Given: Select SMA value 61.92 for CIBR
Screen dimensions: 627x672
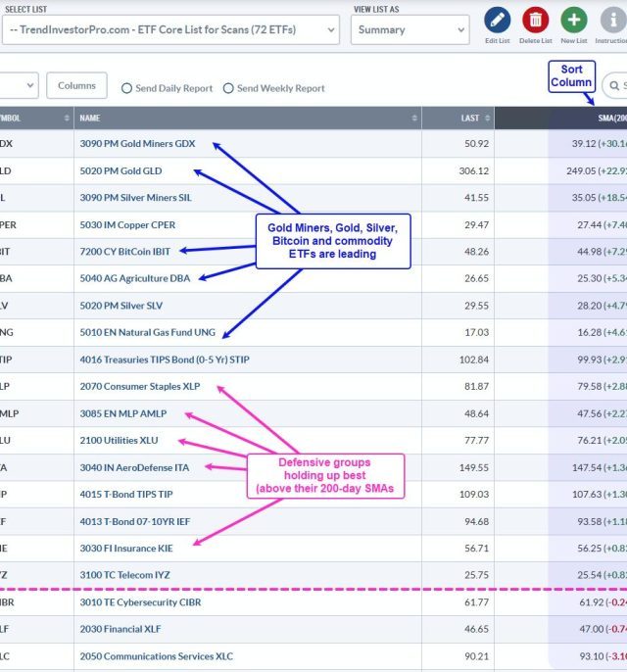Looking at the screenshot, I should click(592, 602).
